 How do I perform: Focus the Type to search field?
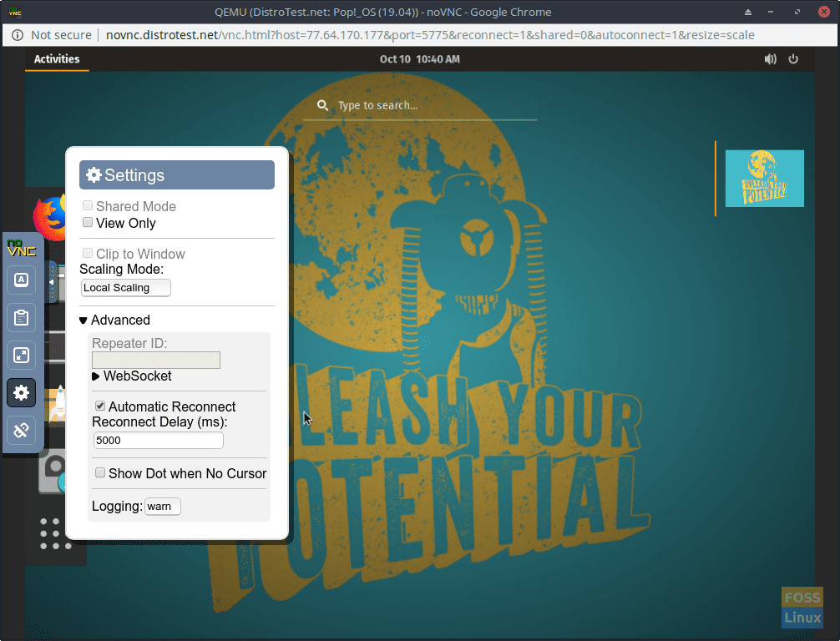(420, 105)
